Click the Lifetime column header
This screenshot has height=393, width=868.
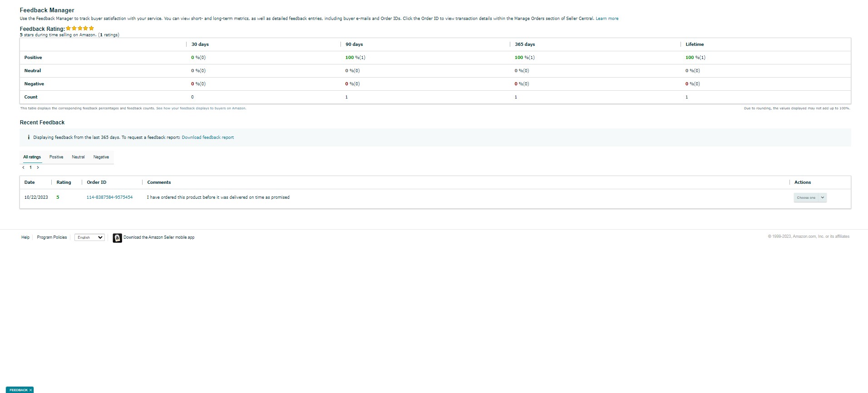[x=695, y=44]
